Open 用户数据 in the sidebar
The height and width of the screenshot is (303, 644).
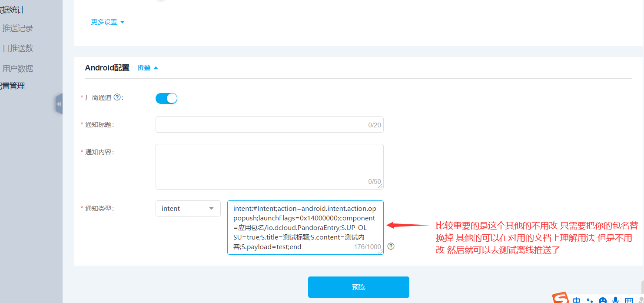pyautogui.click(x=18, y=69)
